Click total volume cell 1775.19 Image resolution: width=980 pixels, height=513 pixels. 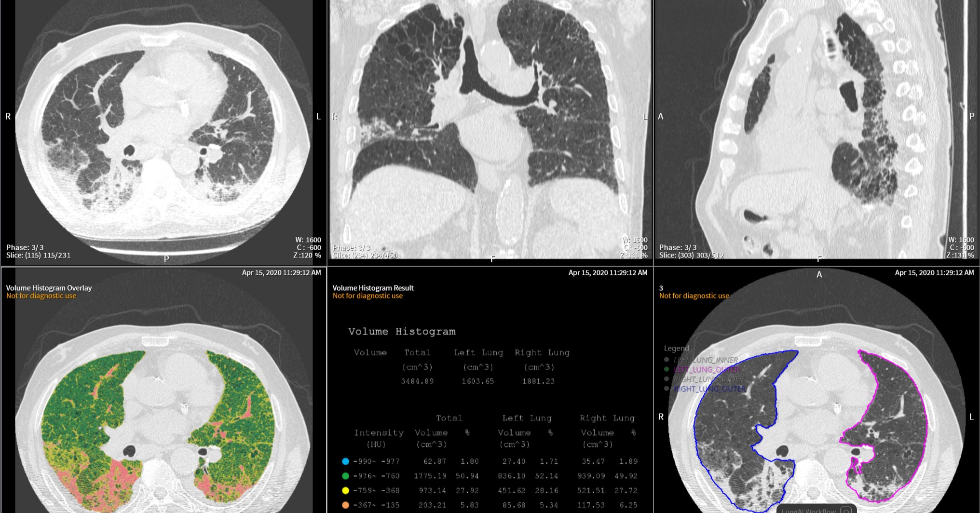pyautogui.click(x=430, y=476)
